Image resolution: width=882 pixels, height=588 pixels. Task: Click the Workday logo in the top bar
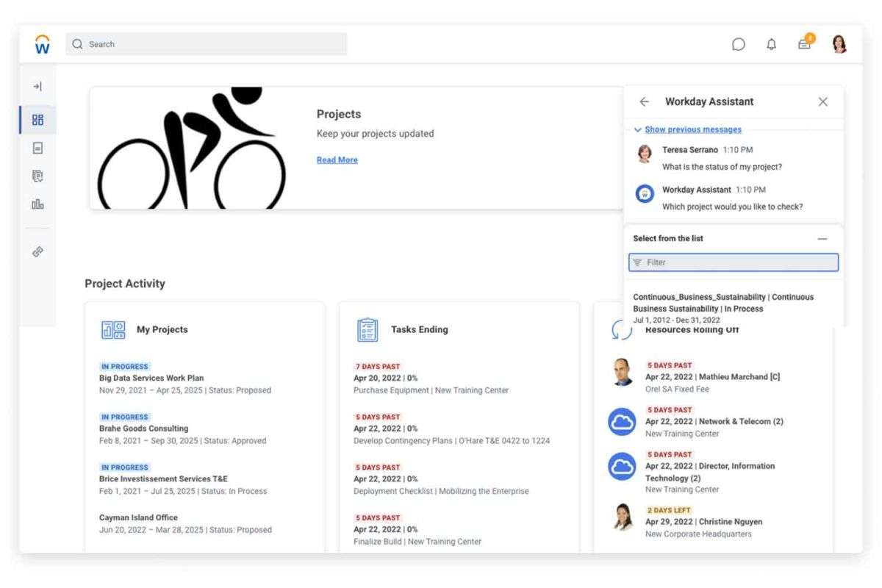pyautogui.click(x=42, y=43)
